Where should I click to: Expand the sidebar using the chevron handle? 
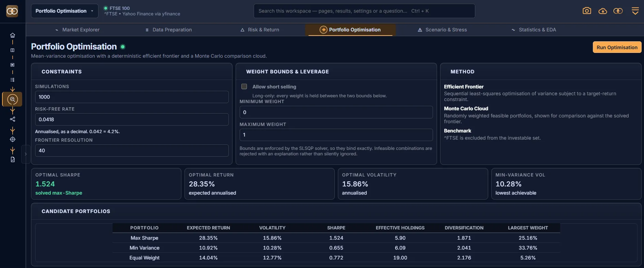pos(26,154)
